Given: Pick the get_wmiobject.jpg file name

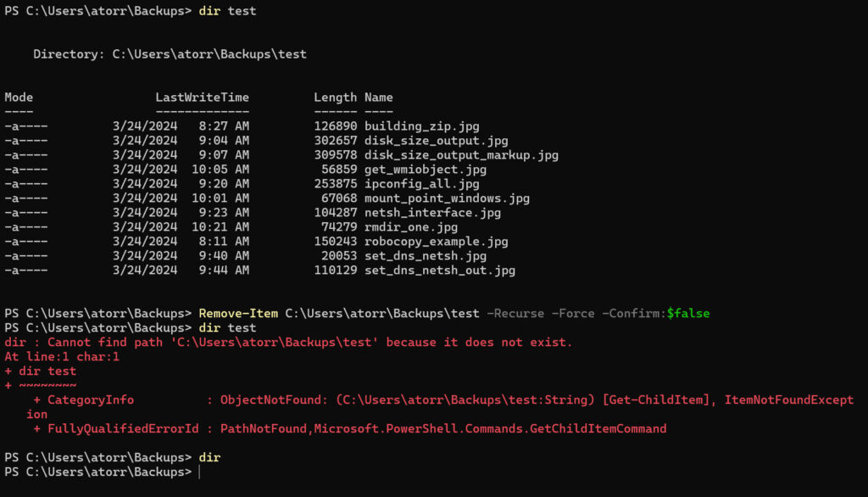Looking at the screenshot, I should point(425,170).
